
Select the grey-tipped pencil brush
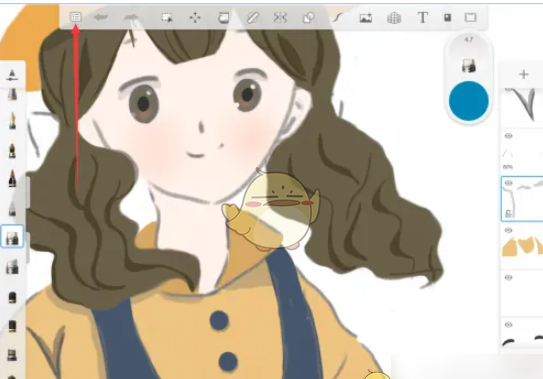tap(12, 94)
